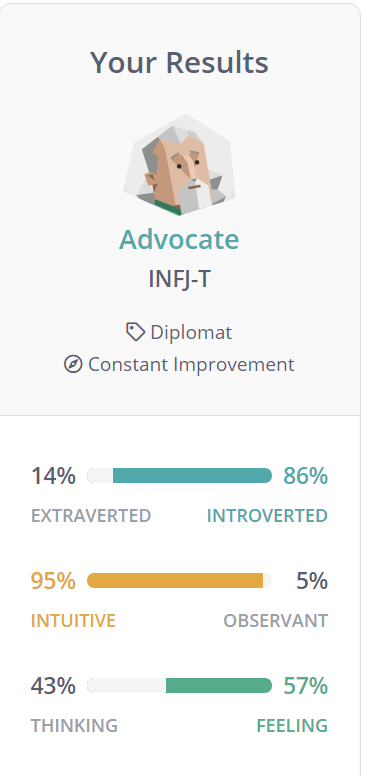372x776 pixels.
Task: Click the EXTRAVERTED trait label
Action: 91,516
